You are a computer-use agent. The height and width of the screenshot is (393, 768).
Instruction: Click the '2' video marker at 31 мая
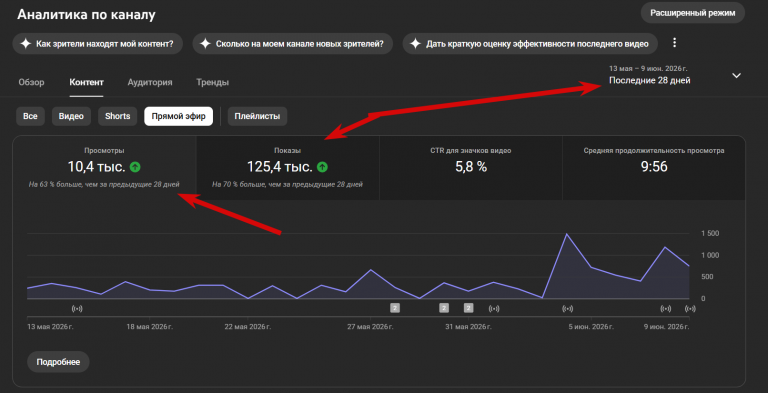468,308
